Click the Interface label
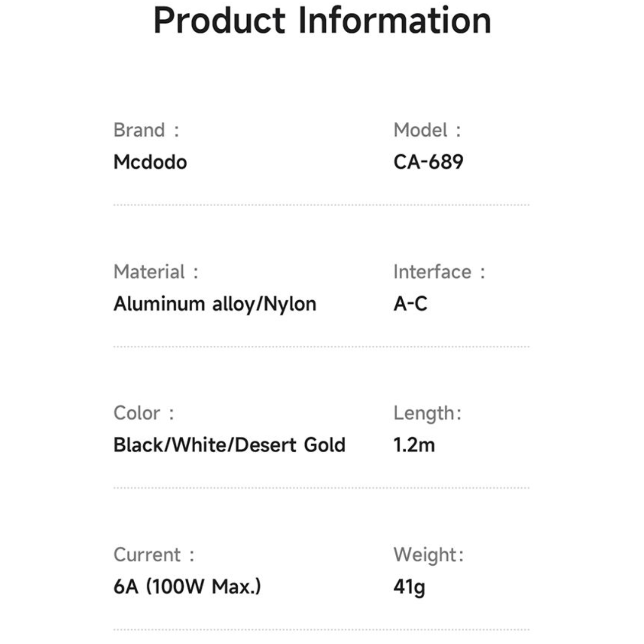The image size is (644, 644). [432, 272]
